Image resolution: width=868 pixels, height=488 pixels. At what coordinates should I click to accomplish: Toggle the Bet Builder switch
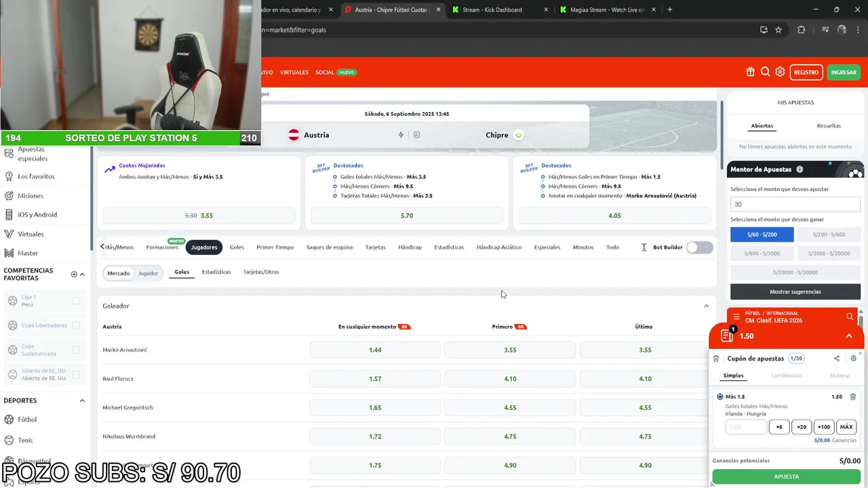(699, 247)
